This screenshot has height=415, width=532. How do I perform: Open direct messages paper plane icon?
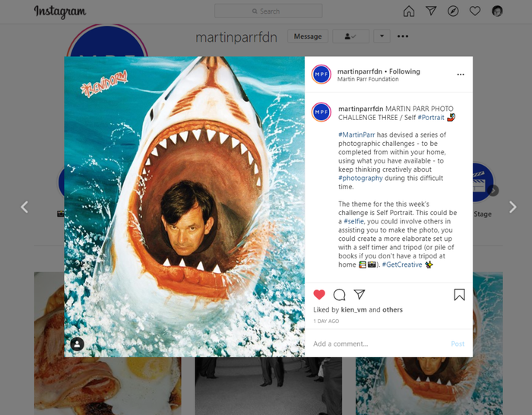pyautogui.click(x=431, y=11)
